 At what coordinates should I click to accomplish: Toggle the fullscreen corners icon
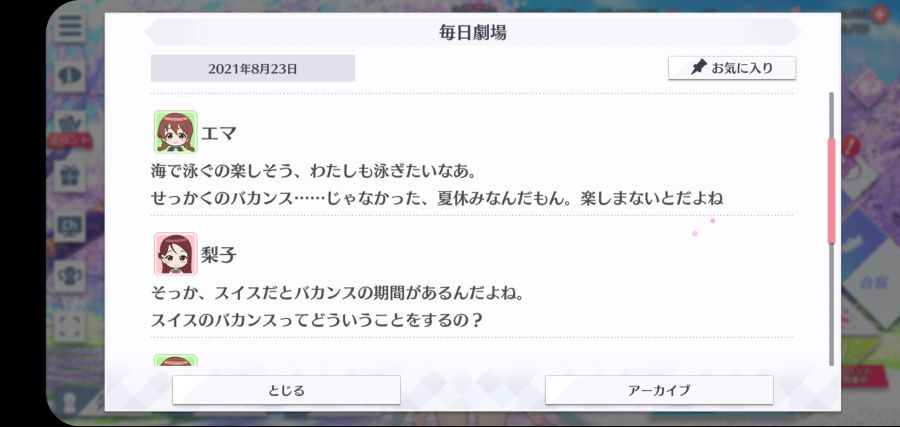tap(70, 326)
